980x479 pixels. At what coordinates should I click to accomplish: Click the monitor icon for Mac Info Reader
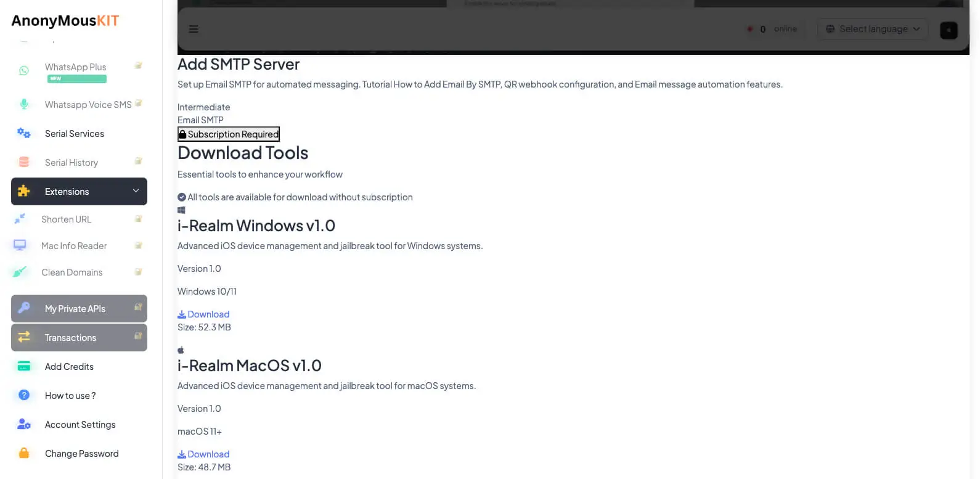pos(20,245)
